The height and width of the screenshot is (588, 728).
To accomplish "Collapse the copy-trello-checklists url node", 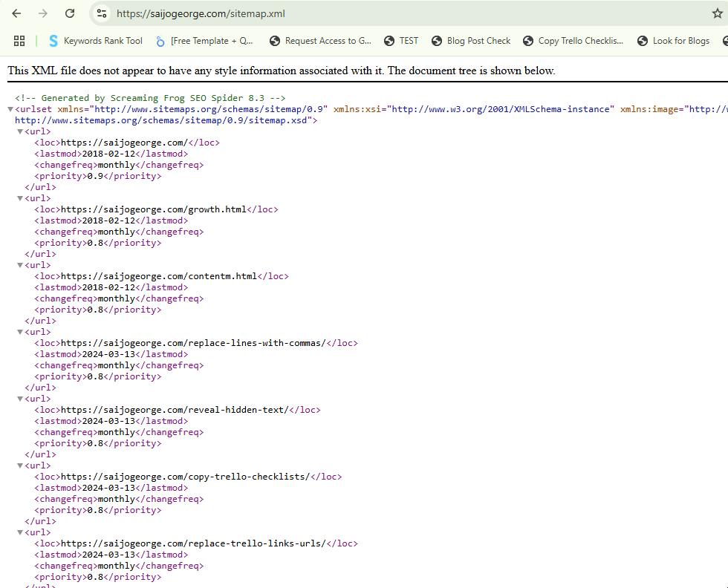I will (20, 466).
